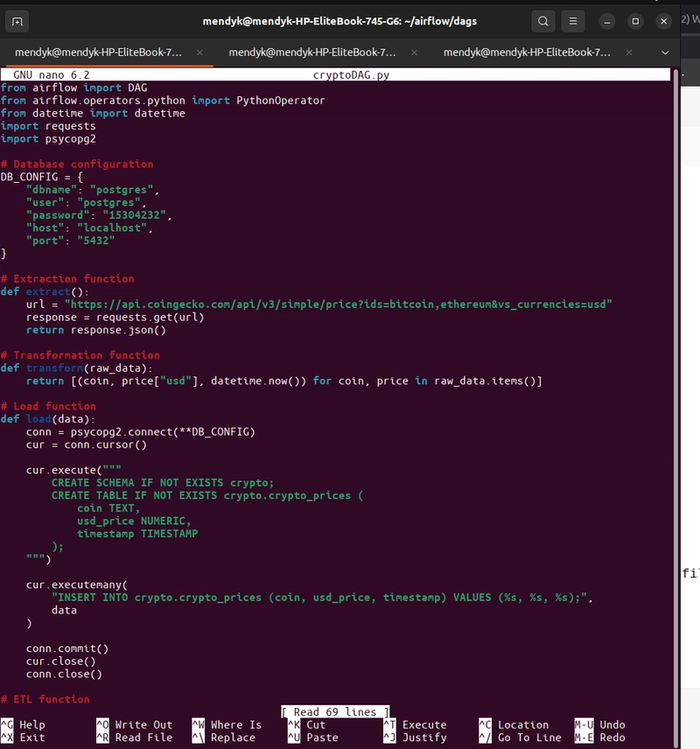Click the 'def extract():' line
The height and width of the screenshot is (749, 700).
click(45, 292)
